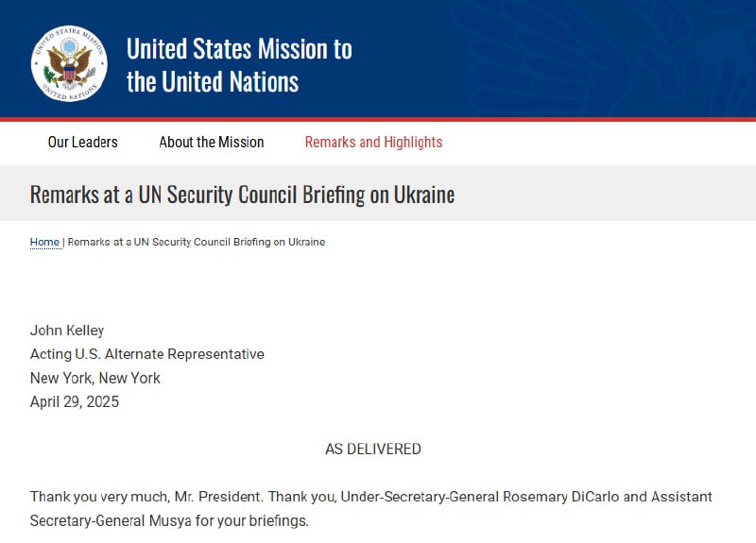Click the Acting U.S. Alternate Representative line
The image size is (756, 543).
(147, 354)
